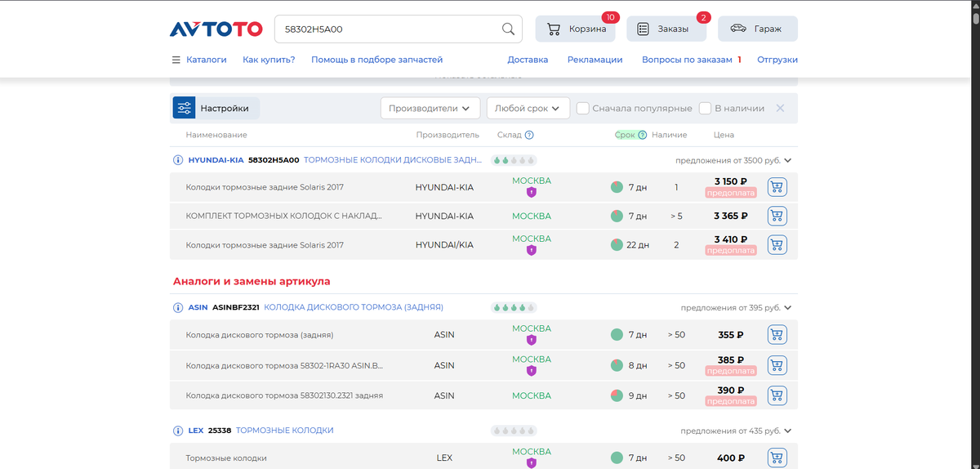Sort by the Срок column header
Viewport: 980px width, 469px height.
[625, 135]
